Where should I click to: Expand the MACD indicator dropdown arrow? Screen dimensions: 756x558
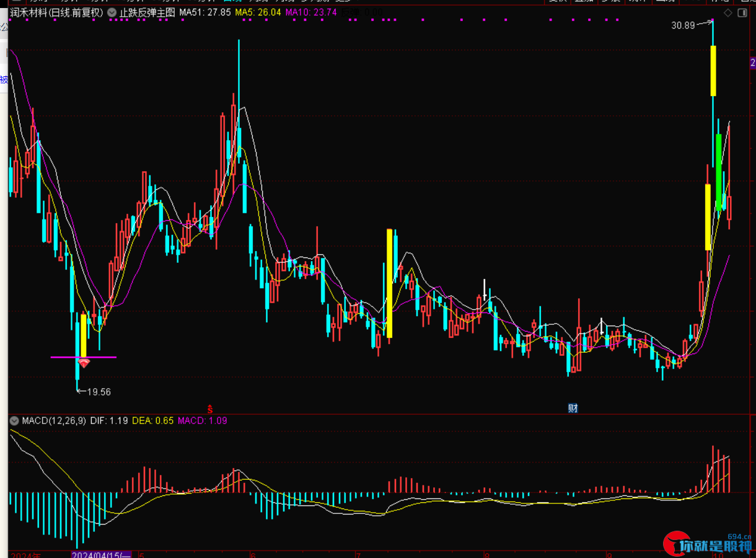pos(14,420)
